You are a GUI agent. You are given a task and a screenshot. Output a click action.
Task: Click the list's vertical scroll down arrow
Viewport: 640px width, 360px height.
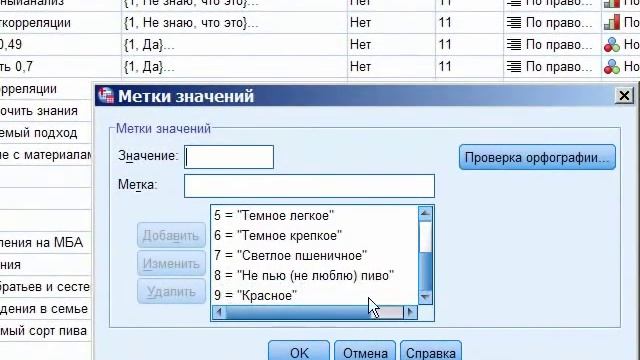[425, 298]
